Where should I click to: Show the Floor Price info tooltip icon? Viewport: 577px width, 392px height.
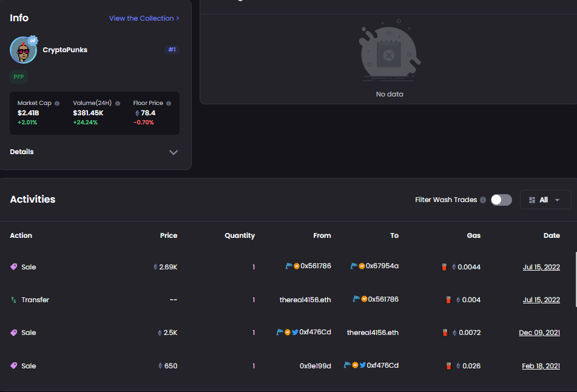coord(169,103)
